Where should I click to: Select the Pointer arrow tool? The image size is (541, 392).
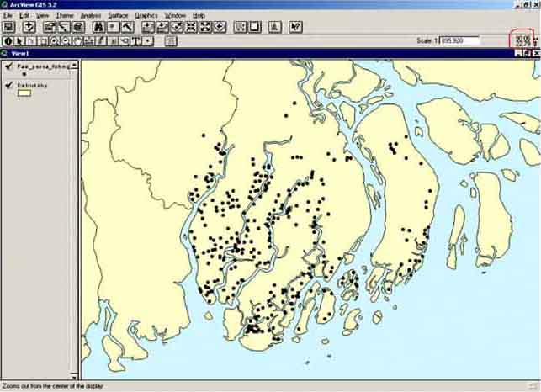click(x=20, y=40)
